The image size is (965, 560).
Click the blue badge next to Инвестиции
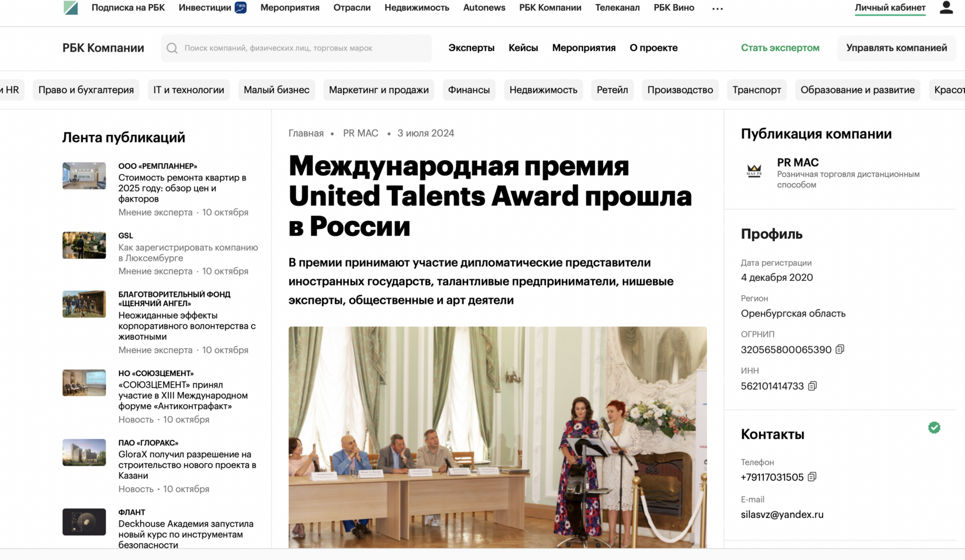(x=241, y=7)
